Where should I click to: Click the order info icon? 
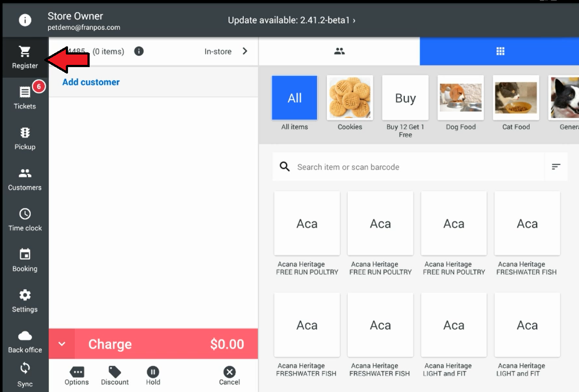[x=139, y=51]
